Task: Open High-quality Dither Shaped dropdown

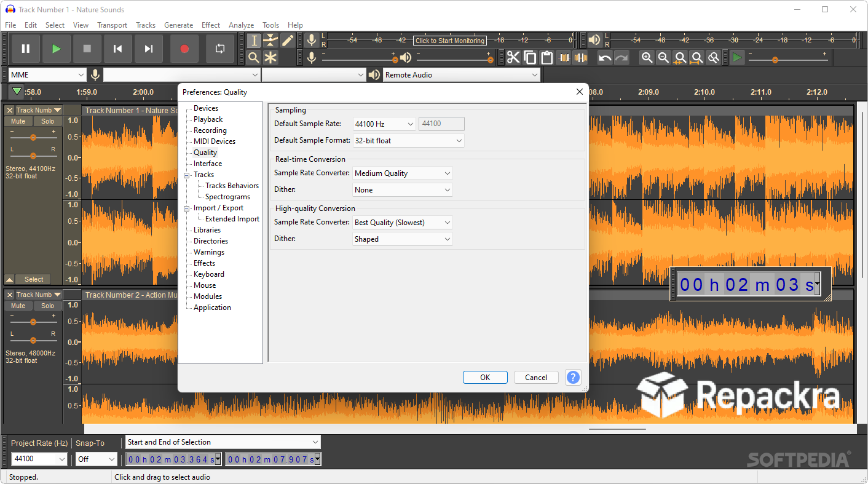Action: coord(403,239)
